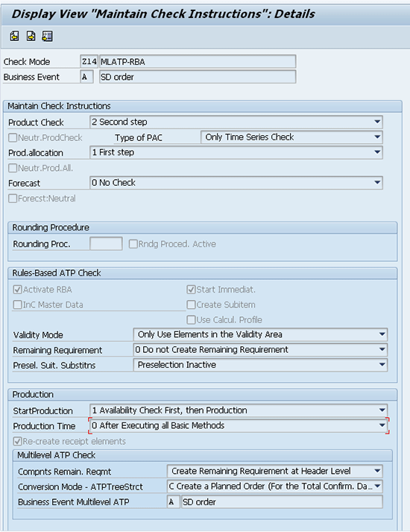The image size is (410, 532).
Task: Click the Rounding Proc. input field
Action: [x=106, y=243]
